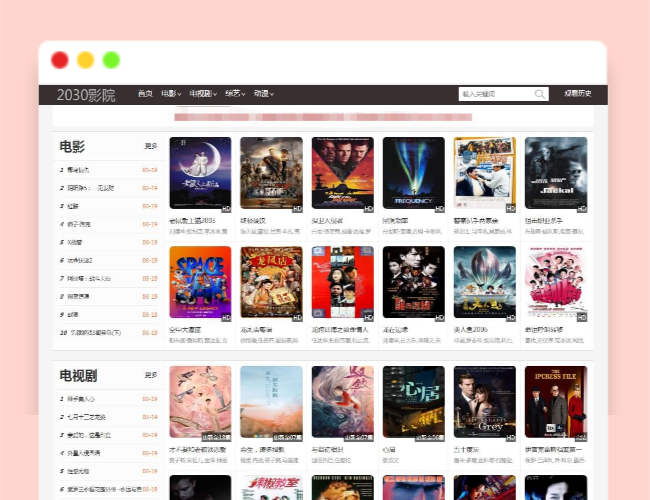650x500 pixels.
Task: Expand the 动漫 dropdown menu
Action: 263,94
